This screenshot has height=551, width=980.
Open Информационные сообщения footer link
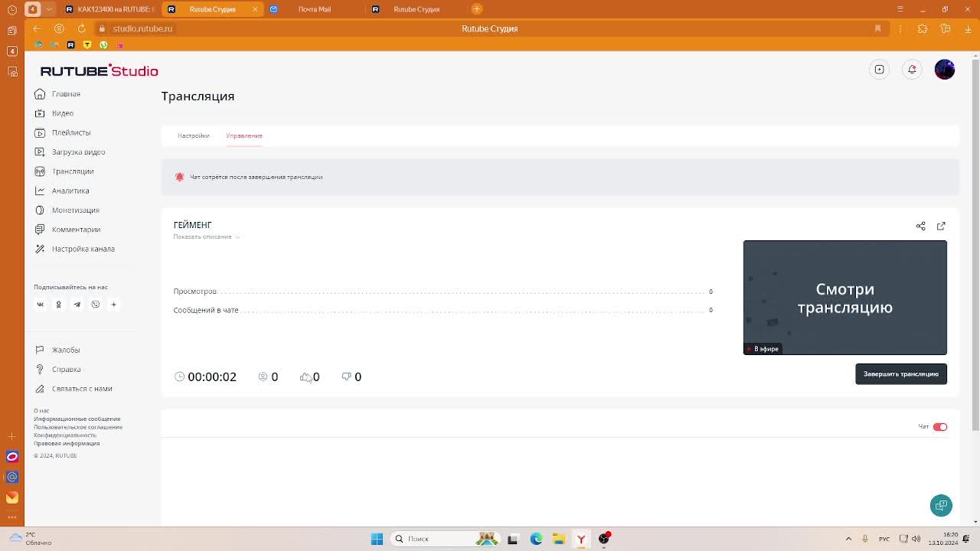coord(77,419)
